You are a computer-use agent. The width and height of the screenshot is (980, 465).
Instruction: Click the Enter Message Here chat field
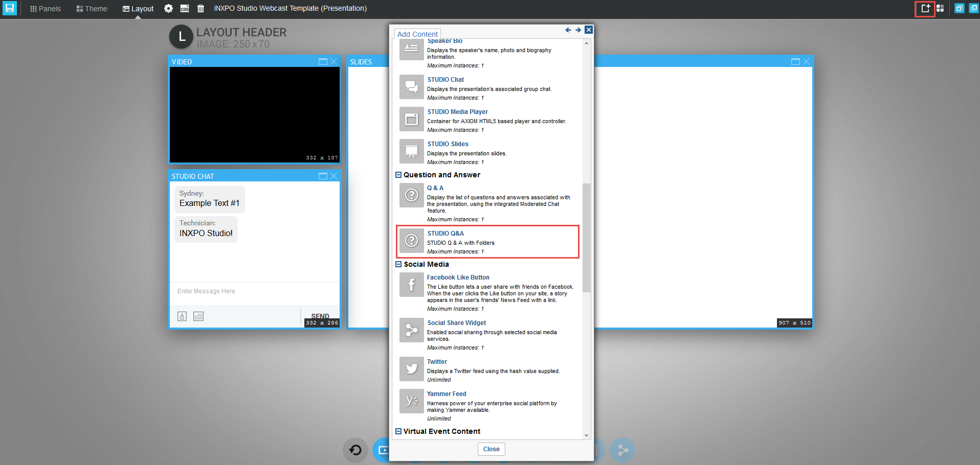255,292
